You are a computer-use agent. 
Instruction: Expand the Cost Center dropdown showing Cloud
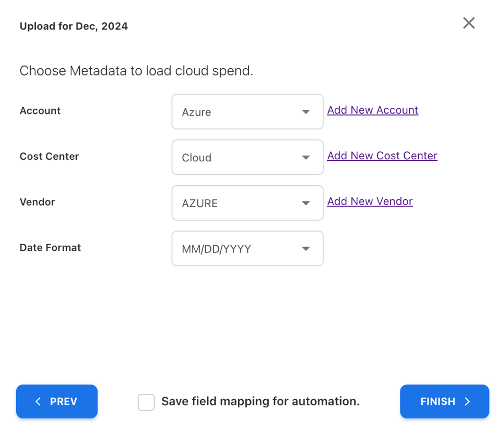[240, 158]
